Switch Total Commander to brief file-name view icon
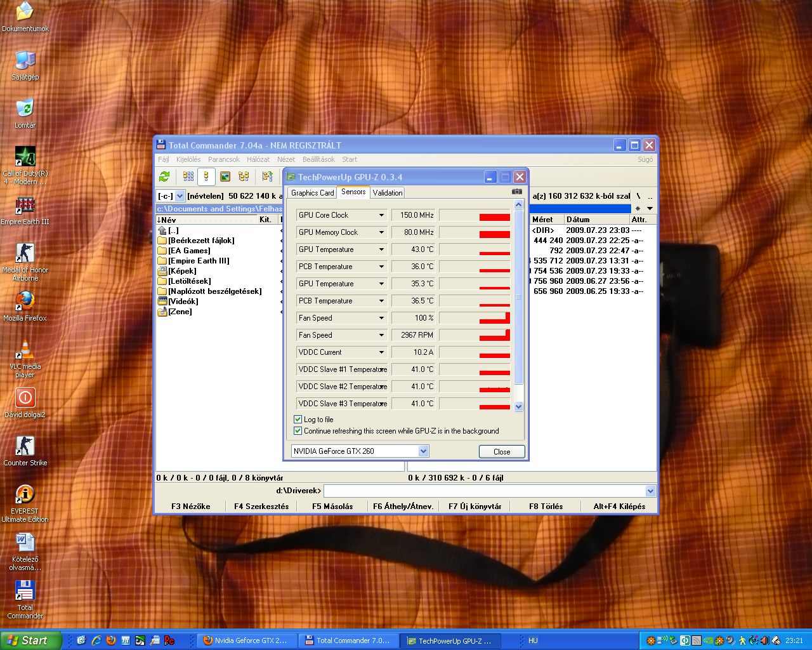The image size is (812, 650). [x=188, y=176]
